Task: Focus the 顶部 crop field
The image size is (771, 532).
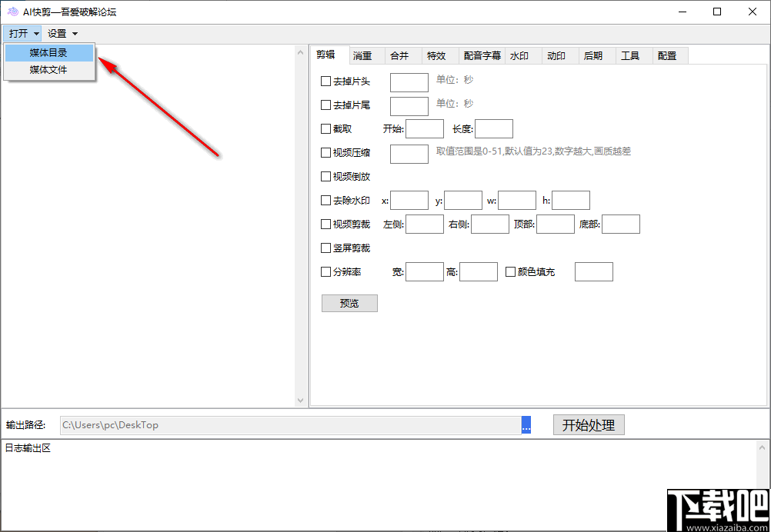Action: [x=556, y=224]
